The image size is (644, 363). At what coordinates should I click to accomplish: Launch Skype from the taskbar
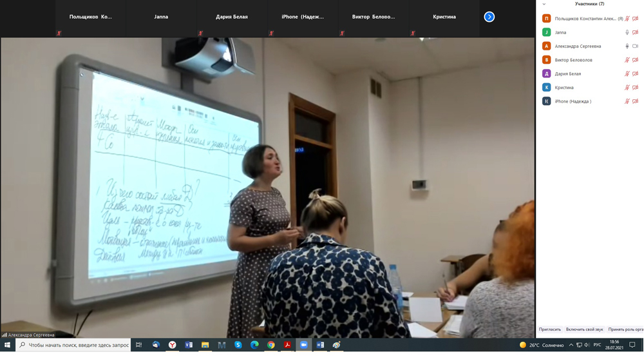[238, 345]
